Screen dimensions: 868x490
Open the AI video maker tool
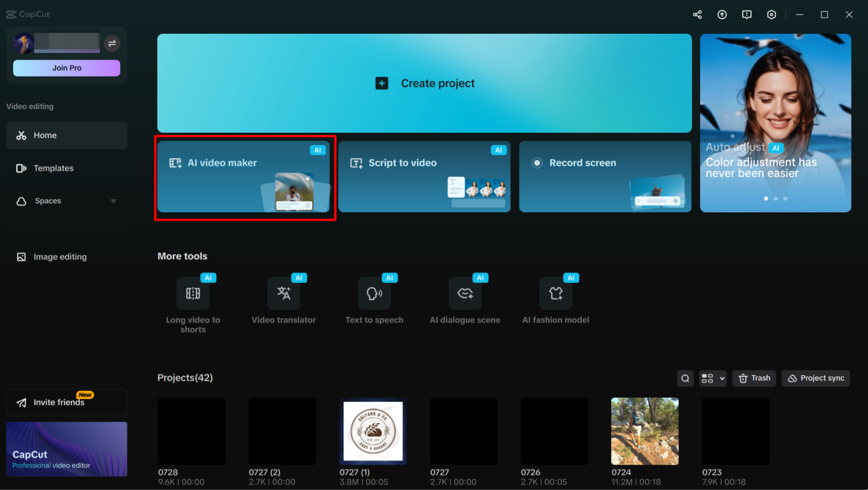(245, 177)
